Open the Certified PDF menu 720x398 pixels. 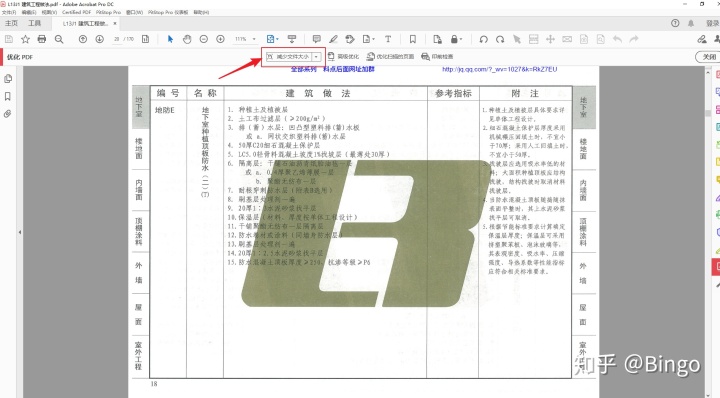tap(77, 12)
